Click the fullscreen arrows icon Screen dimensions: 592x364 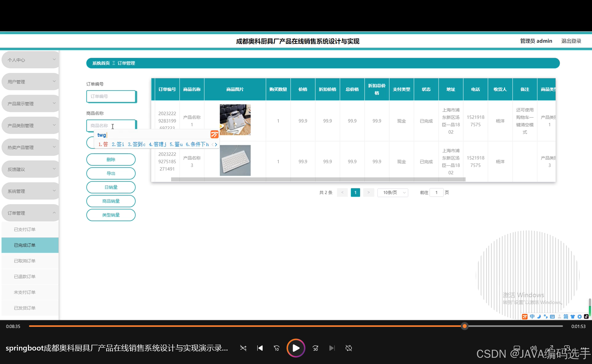tap(550, 348)
